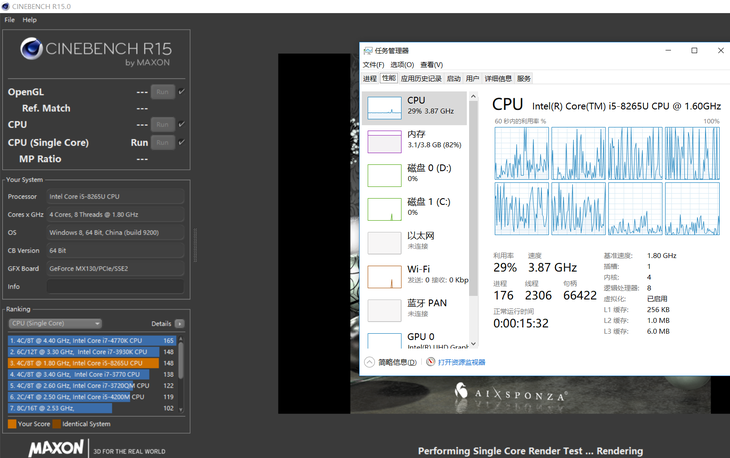The height and width of the screenshot is (458, 730).
Task: Click the panel divider grip beside Your System
Action: tap(195, 245)
